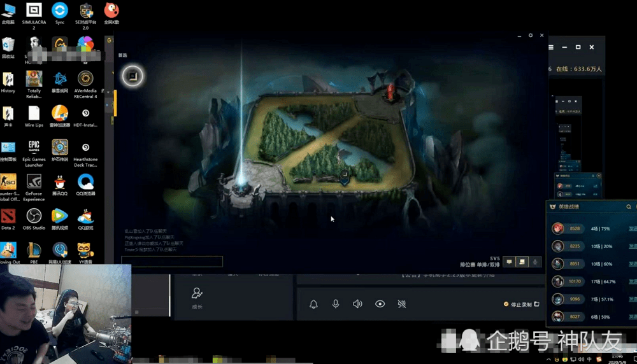This screenshot has height=364, width=637.
Task: Launch Totally Reliable game shortcut
Action: [34, 85]
